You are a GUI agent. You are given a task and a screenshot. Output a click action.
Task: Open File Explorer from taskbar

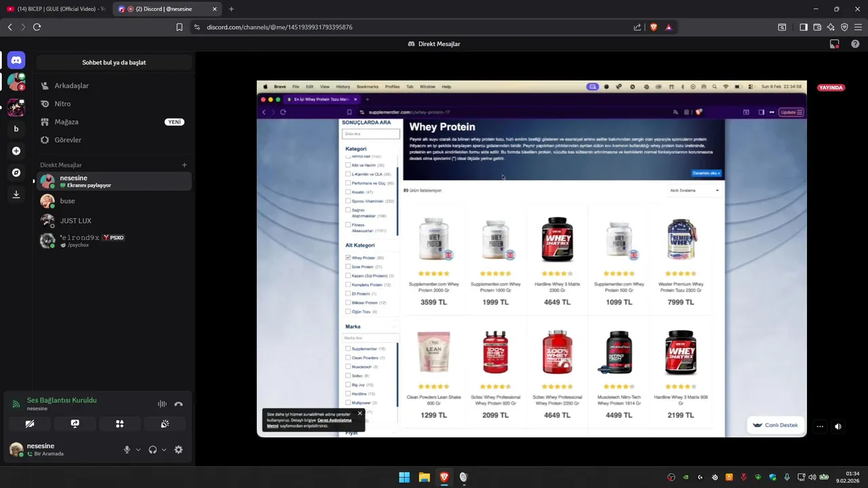[424, 477]
